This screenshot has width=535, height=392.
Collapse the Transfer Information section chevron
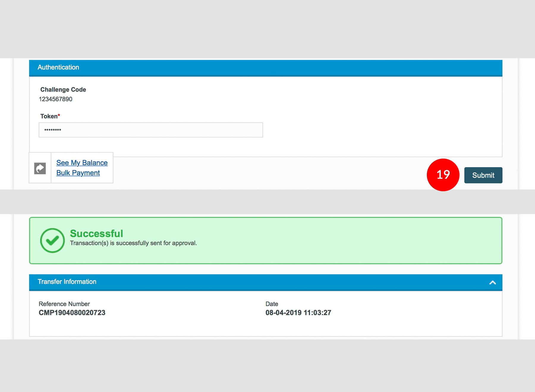[x=492, y=282]
